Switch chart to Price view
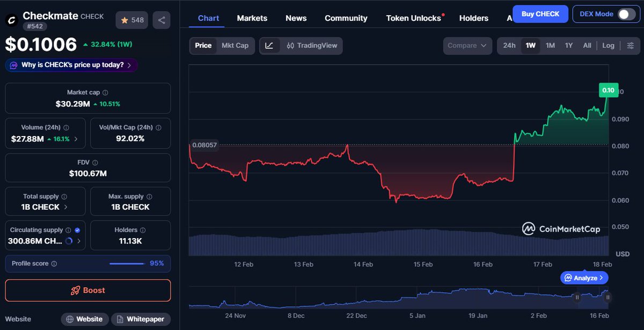The image size is (644, 330). (203, 46)
